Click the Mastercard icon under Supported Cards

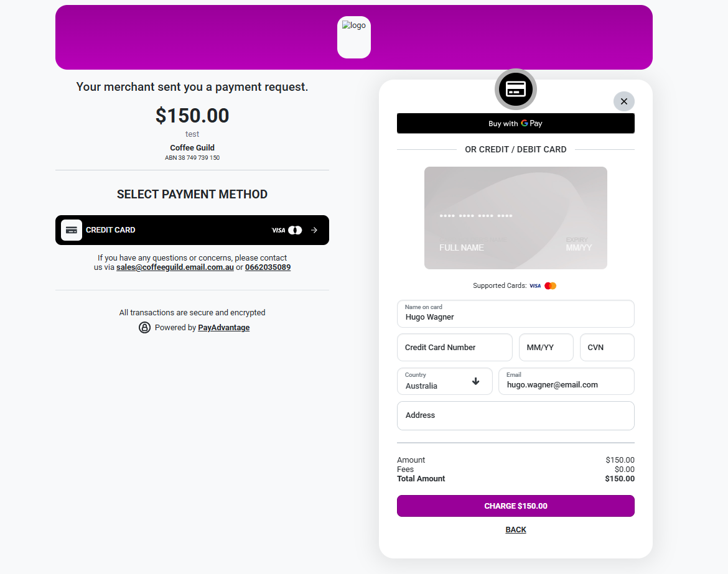pyautogui.click(x=550, y=286)
